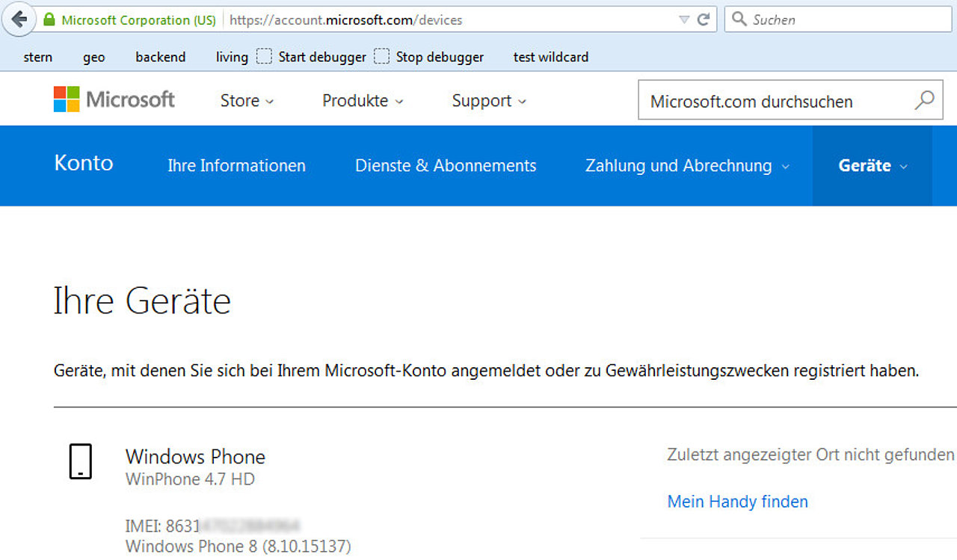Click the Microsoft.com search magnifier icon
Image resolution: width=957 pixels, height=560 pixels.
click(925, 100)
